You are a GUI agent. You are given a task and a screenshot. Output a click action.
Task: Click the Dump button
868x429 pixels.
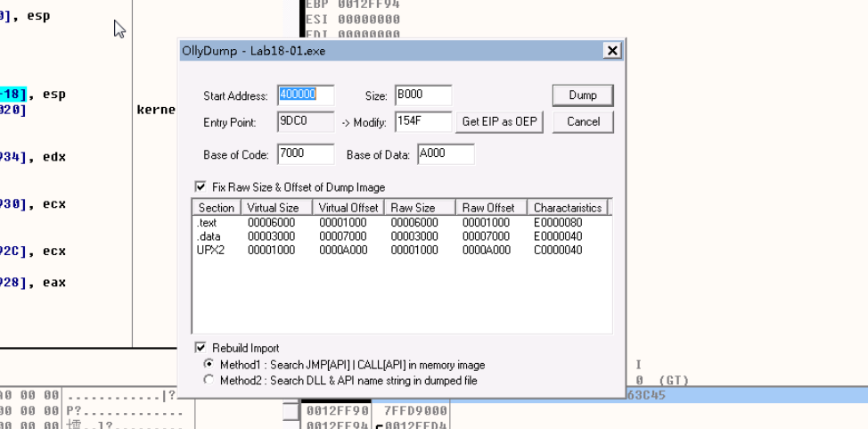[582, 95]
